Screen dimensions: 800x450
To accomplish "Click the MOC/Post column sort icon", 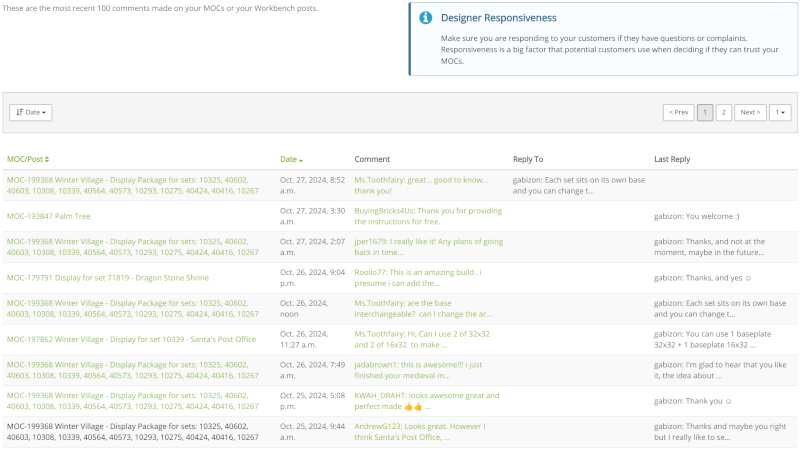I will click(x=46, y=159).
